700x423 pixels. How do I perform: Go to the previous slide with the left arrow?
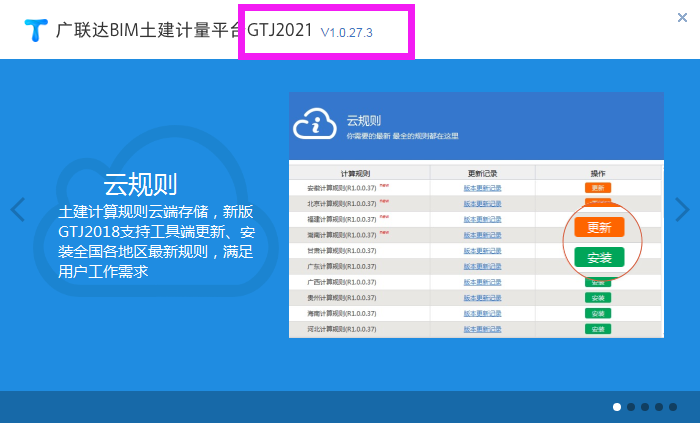pos(17,209)
